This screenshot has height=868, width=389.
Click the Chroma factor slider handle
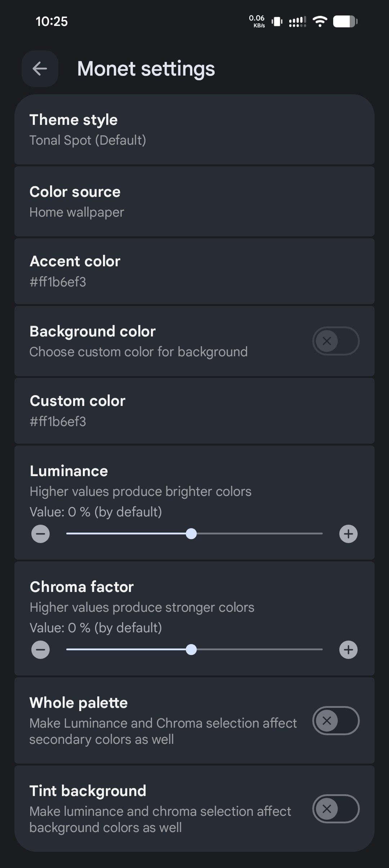coord(191,650)
